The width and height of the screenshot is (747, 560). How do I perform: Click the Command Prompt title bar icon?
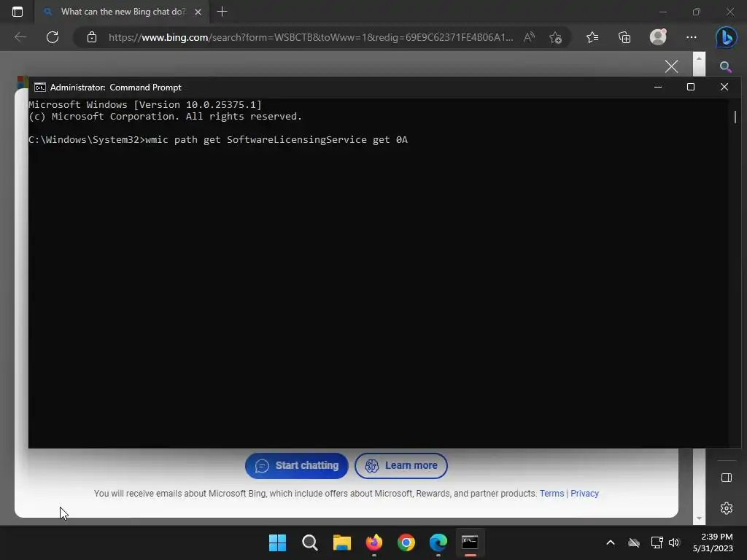tap(40, 87)
